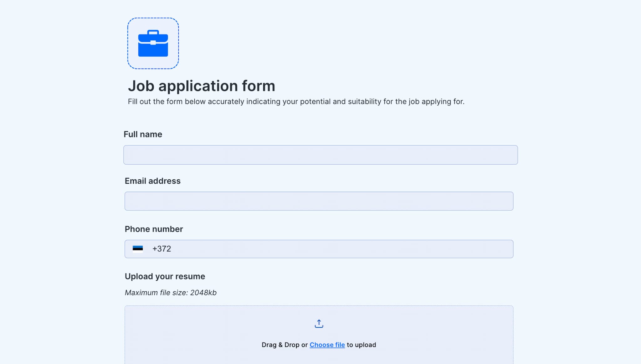Click the upload arrow icon in the drop zone
641x364 pixels.
(x=319, y=323)
